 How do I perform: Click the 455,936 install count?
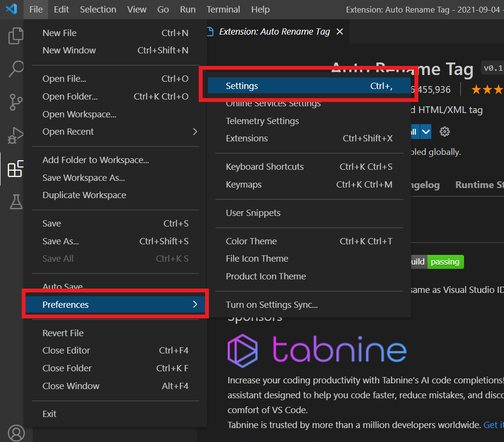pyautogui.click(x=431, y=89)
